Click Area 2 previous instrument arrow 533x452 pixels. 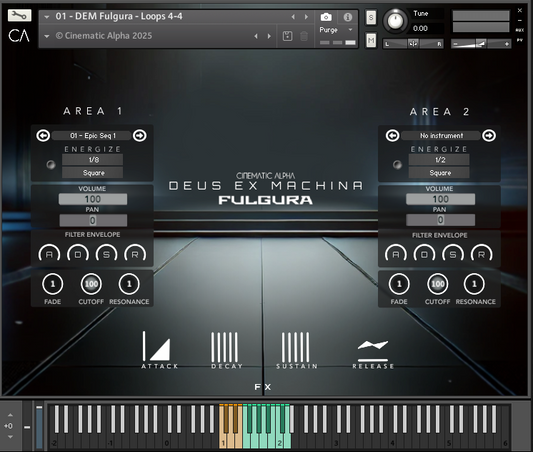[393, 136]
